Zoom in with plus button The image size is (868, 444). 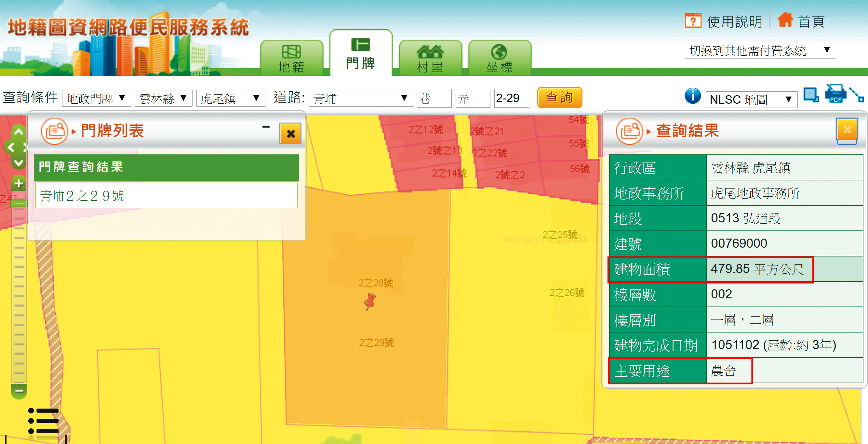19,183
